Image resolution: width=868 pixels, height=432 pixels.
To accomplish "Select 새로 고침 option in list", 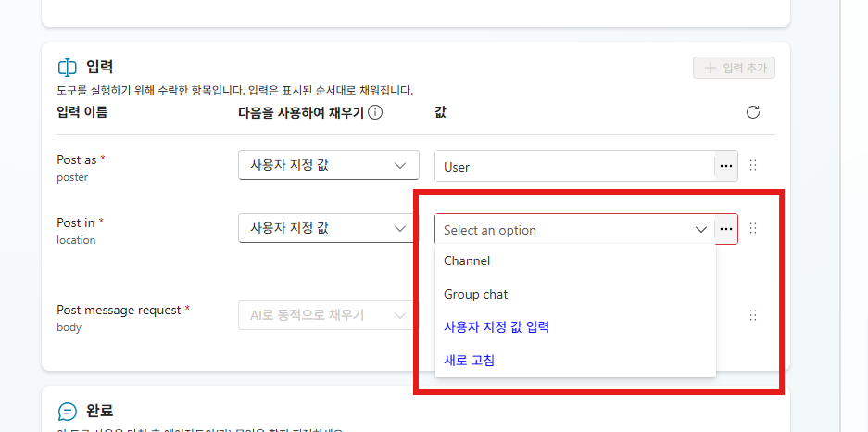I will tap(575, 361).
